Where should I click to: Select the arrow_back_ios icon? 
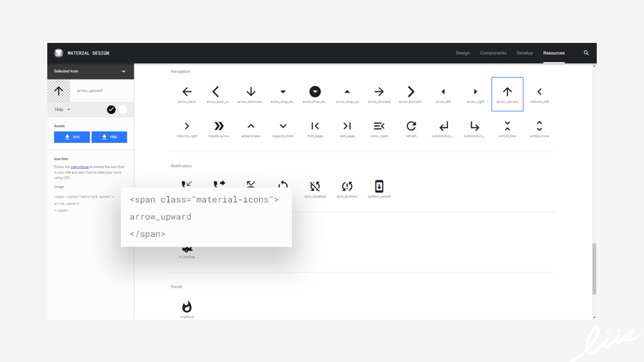(215, 92)
